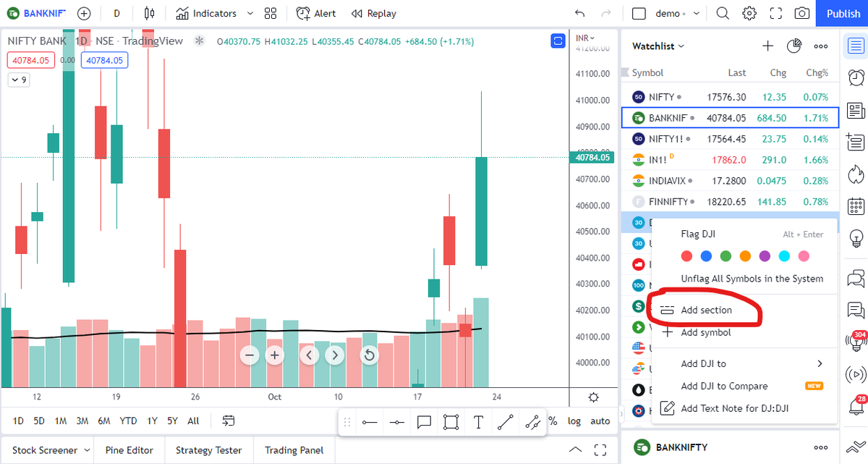868x464 pixels.
Task: Add a symbol to the watchlist via plus
Action: (767, 46)
